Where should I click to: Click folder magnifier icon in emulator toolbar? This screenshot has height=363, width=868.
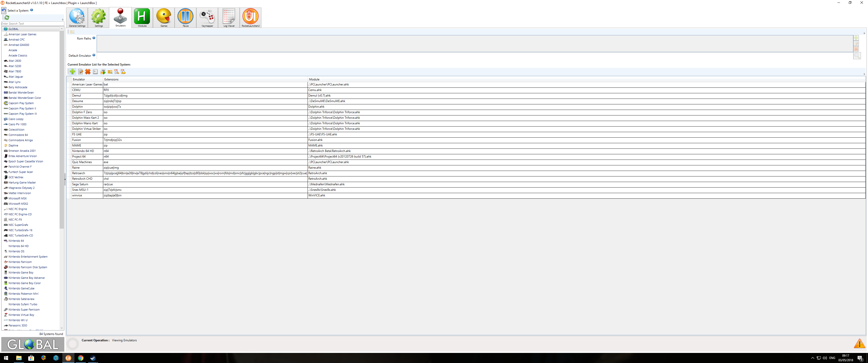[110, 72]
